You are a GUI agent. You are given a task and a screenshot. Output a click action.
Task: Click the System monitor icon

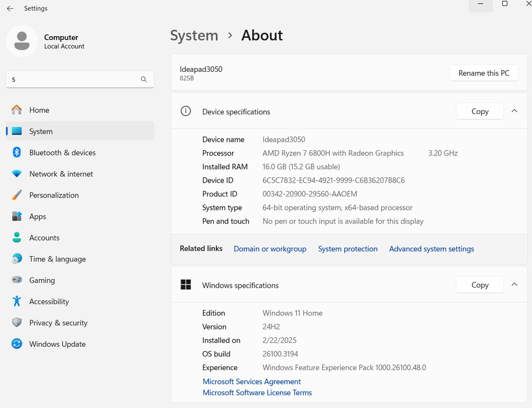point(16,131)
